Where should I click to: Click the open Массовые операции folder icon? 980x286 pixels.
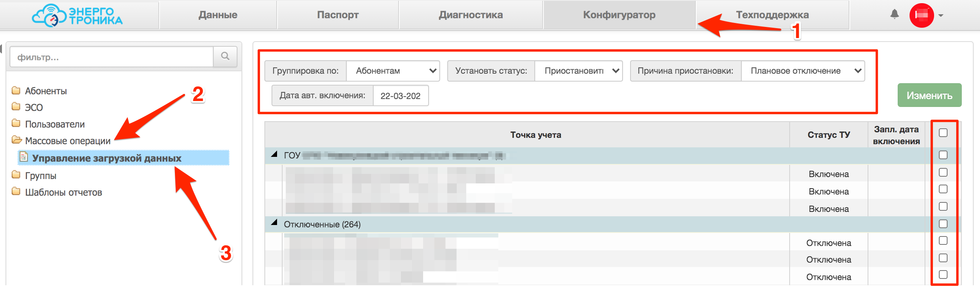17,140
